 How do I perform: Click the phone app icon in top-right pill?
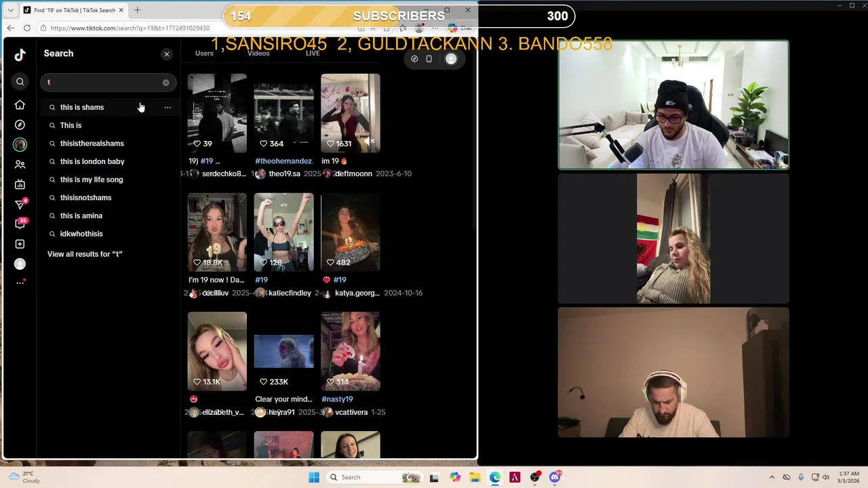(x=429, y=59)
